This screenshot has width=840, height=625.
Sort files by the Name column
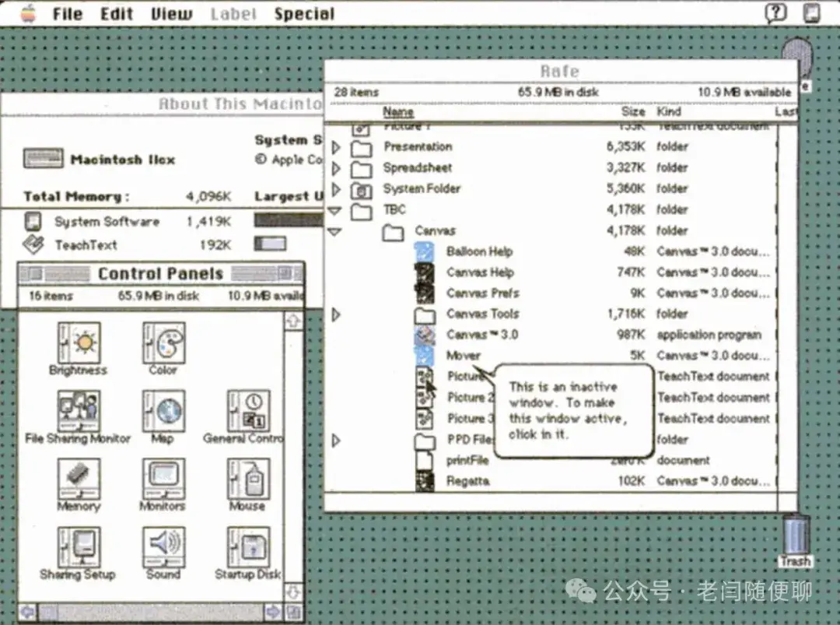point(400,111)
